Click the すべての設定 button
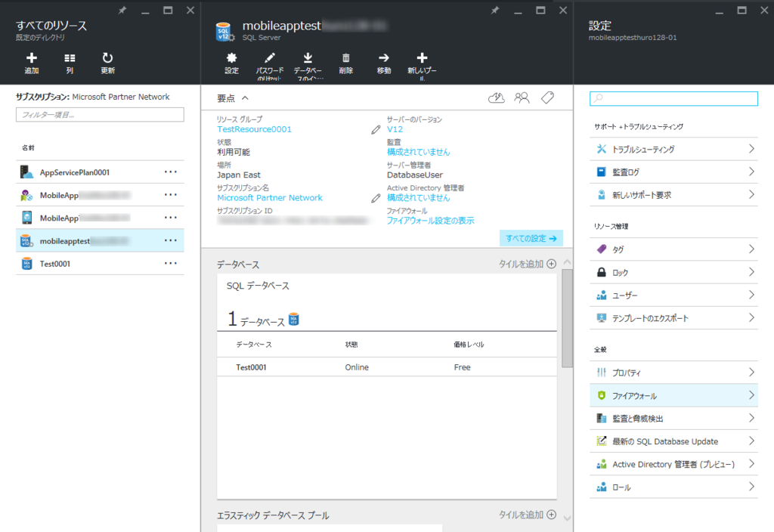The height and width of the screenshot is (532, 774). tap(531, 238)
